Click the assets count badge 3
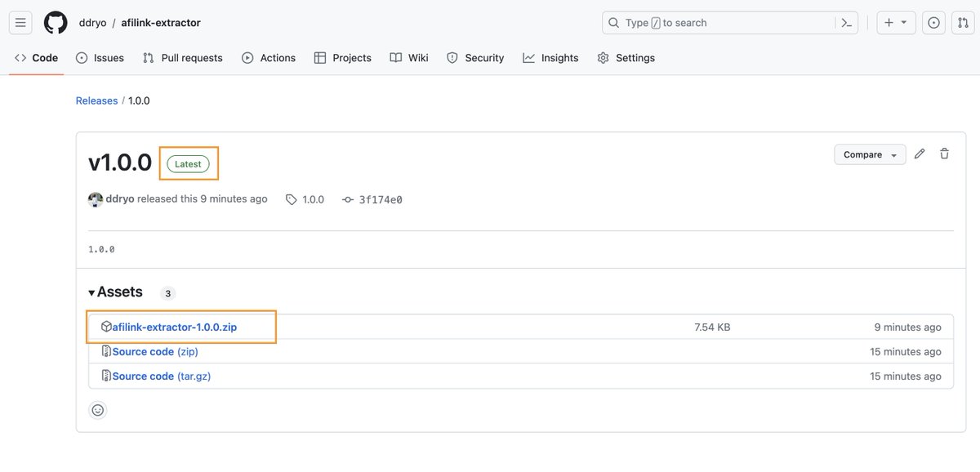The image size is (980, 472). tap(167, 293)
